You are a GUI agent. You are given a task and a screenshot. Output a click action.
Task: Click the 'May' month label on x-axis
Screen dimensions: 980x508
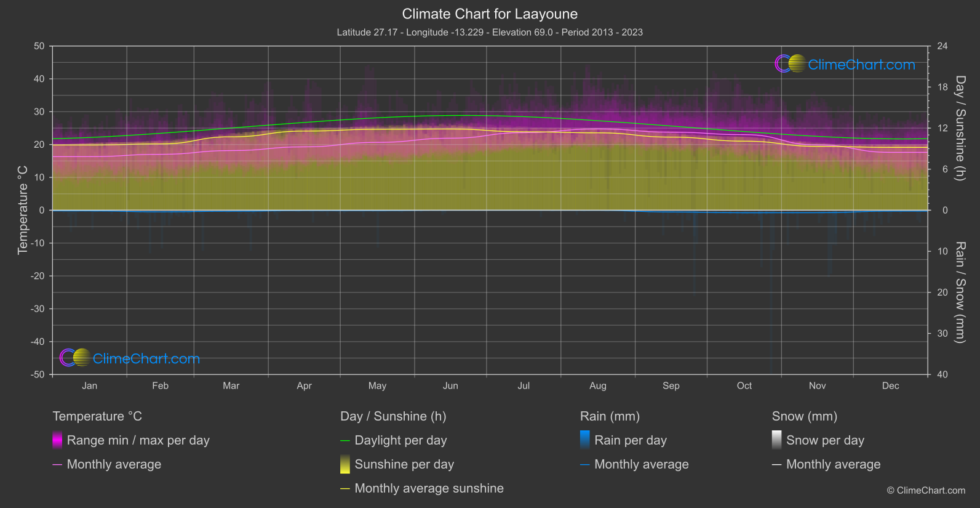378,385
